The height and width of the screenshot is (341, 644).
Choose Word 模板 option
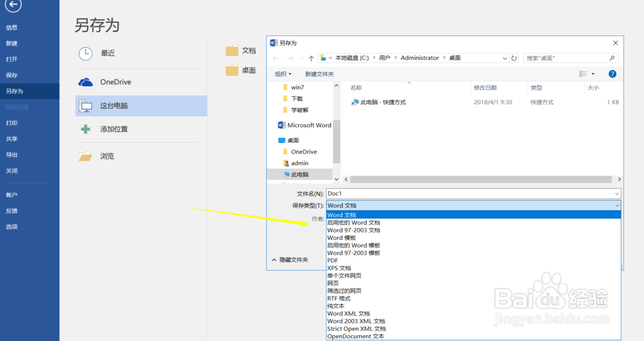coord(473,238)
